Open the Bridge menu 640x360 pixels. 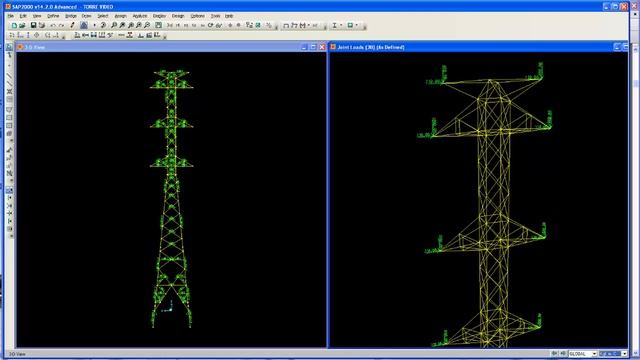coord(71,16)
